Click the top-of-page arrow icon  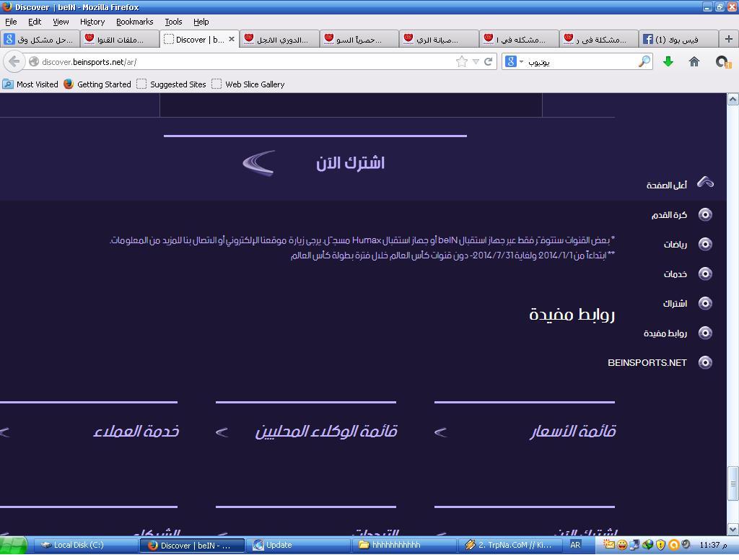[x=705, y=183]
